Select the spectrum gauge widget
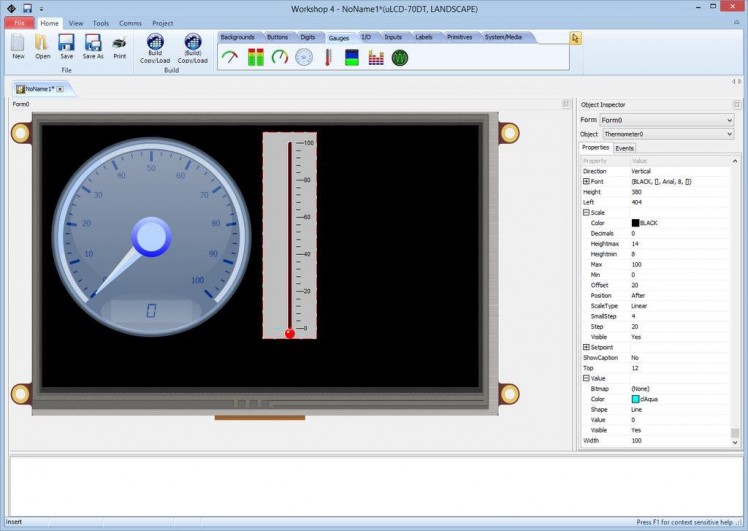This screenshot has width=748, height=531. coord(376,58)
